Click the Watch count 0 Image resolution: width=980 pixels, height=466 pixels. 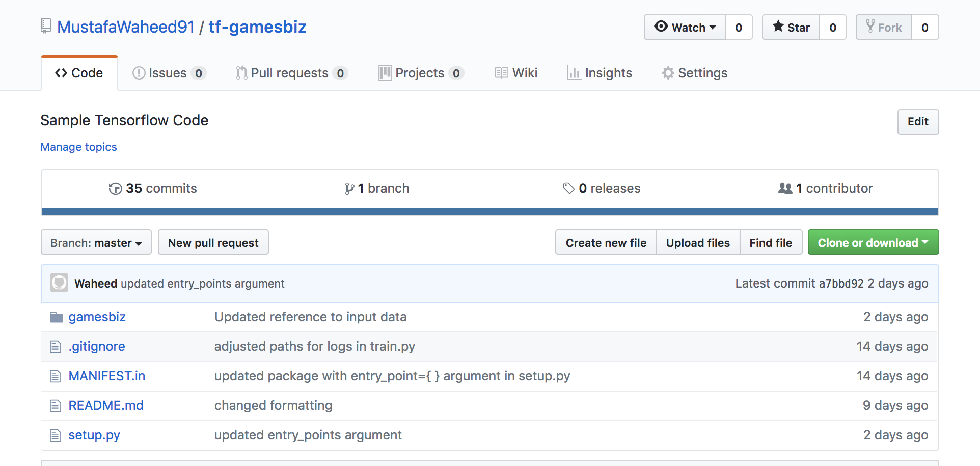point(739,27)
